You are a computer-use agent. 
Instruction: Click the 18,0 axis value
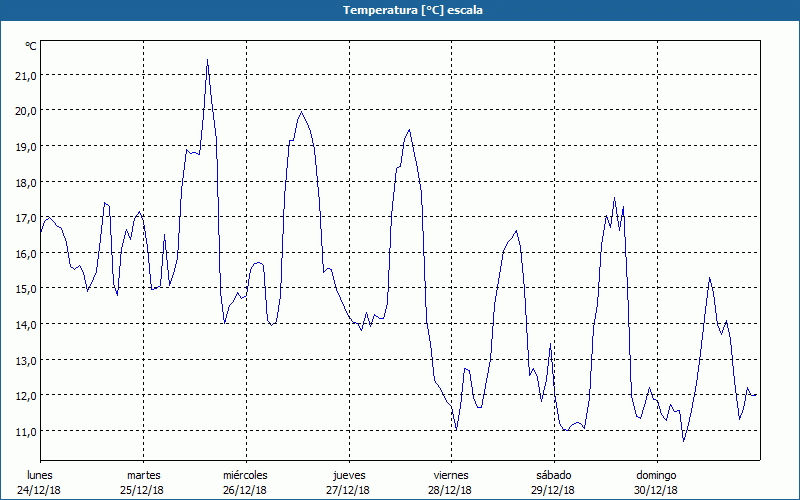coord(26,183)
